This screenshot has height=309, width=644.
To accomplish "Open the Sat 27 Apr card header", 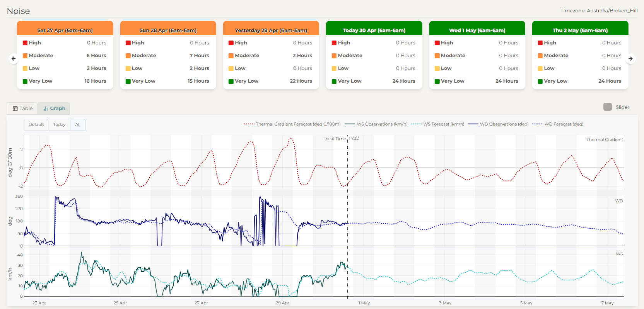I will [65, 28].
